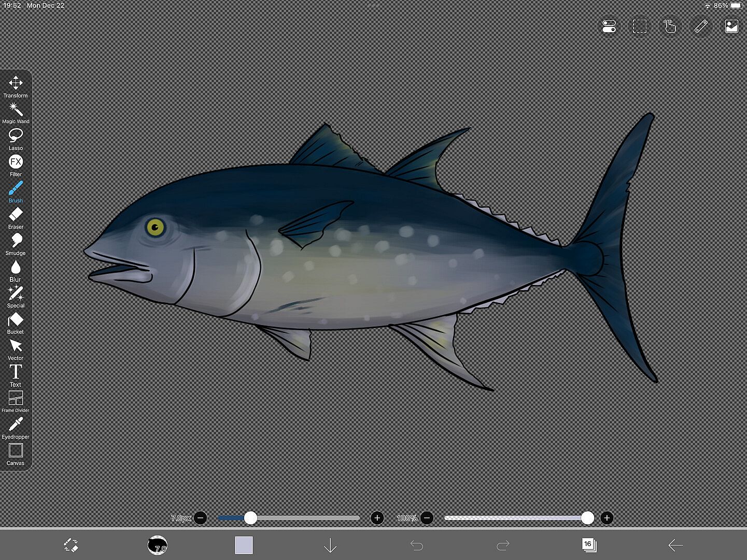
Task: Click the brush thickness slider knob
Action: point(250,517)
